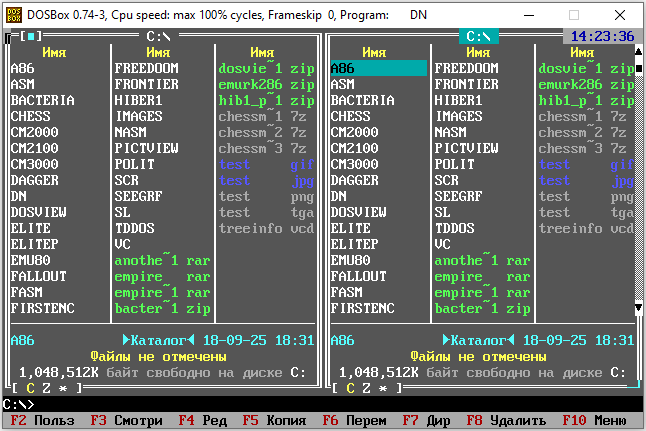Select drive C in left panel drive bar

click(30, 388)
